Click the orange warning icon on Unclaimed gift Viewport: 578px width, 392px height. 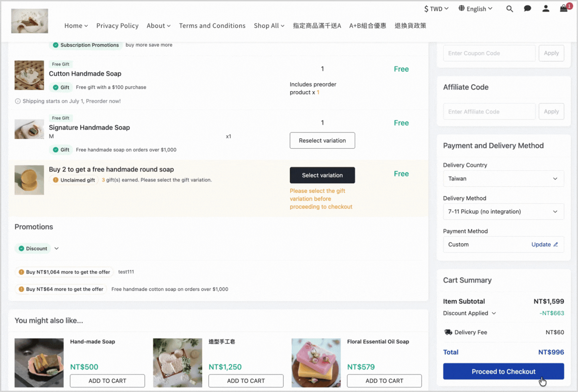[x=56, y=180]
